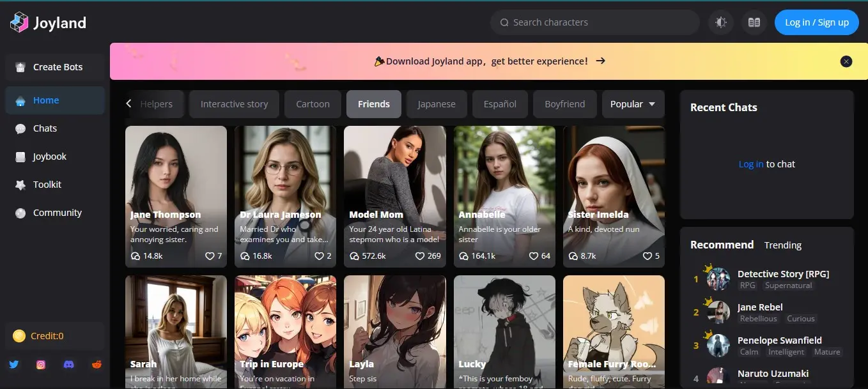Like Model Mom card heart icon
The height and width of the screenshot is (389, 868).
tap(420, 256)
